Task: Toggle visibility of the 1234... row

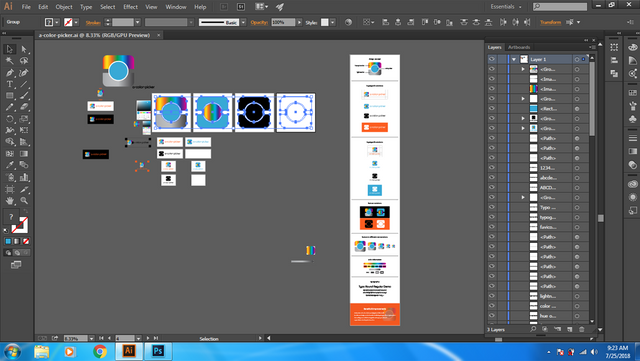Action: [491, 168]
